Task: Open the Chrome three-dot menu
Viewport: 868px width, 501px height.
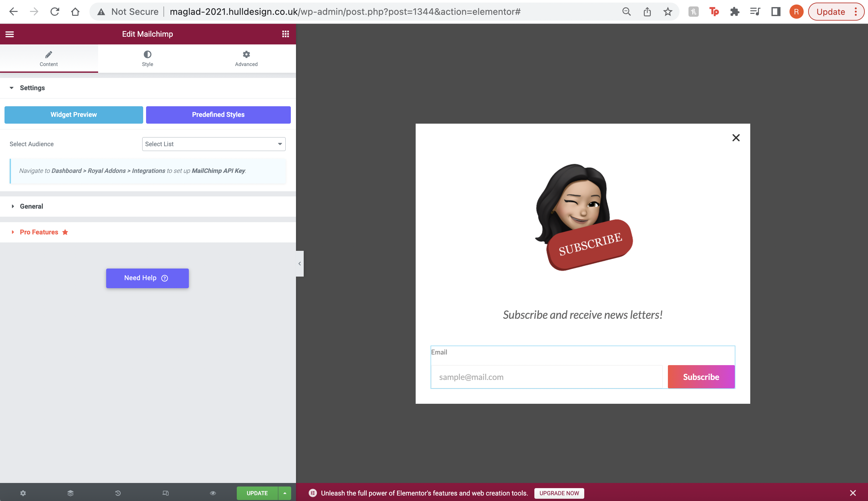Action: tap(856, 12)
